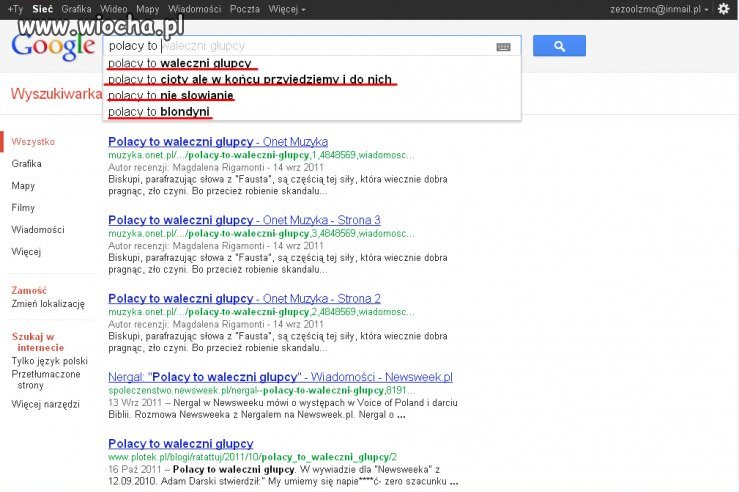The height and width of the screenshot is (492, 739).
Task: Expand Więcej in the left sidebar
Action: (26, 252)
